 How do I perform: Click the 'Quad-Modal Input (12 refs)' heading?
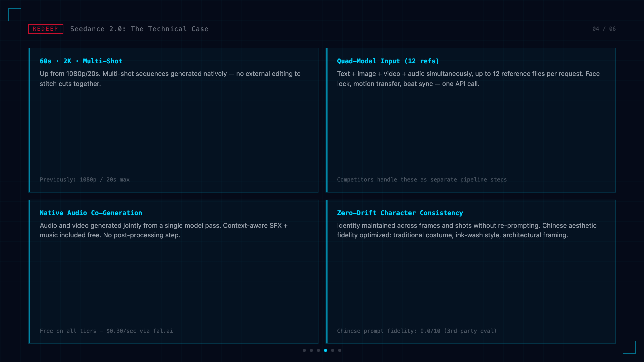388,61
